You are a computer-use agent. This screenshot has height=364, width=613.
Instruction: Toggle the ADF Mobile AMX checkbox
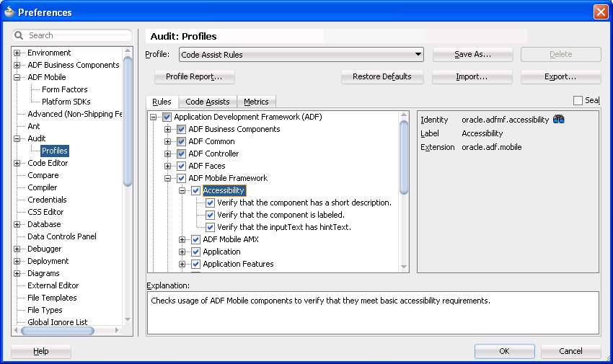pyautogui.click(x=196, y=239)
